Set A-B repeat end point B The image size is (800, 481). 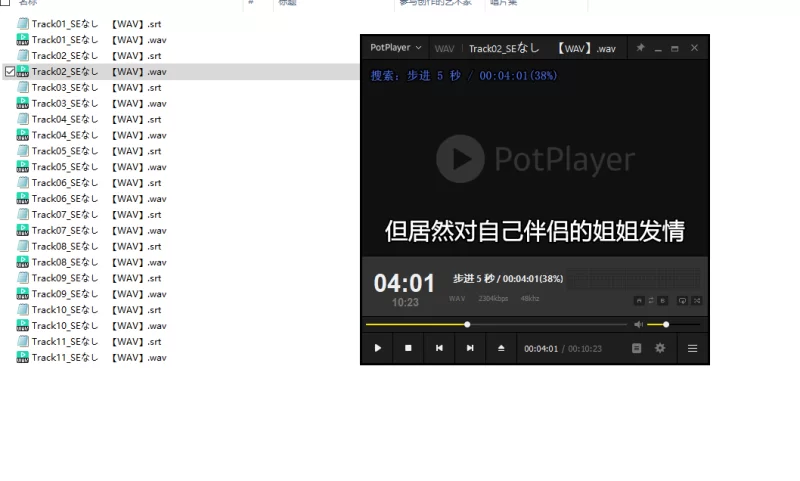point(663,301)
